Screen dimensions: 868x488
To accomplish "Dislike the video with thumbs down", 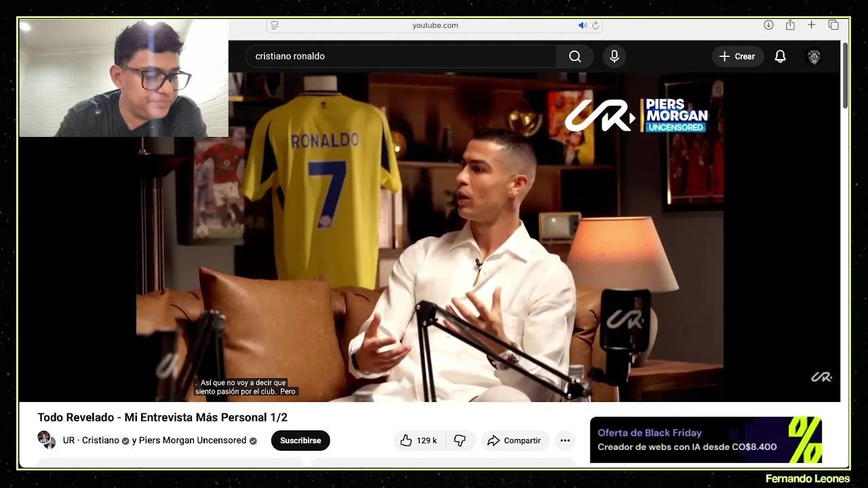I will [460, 441].
